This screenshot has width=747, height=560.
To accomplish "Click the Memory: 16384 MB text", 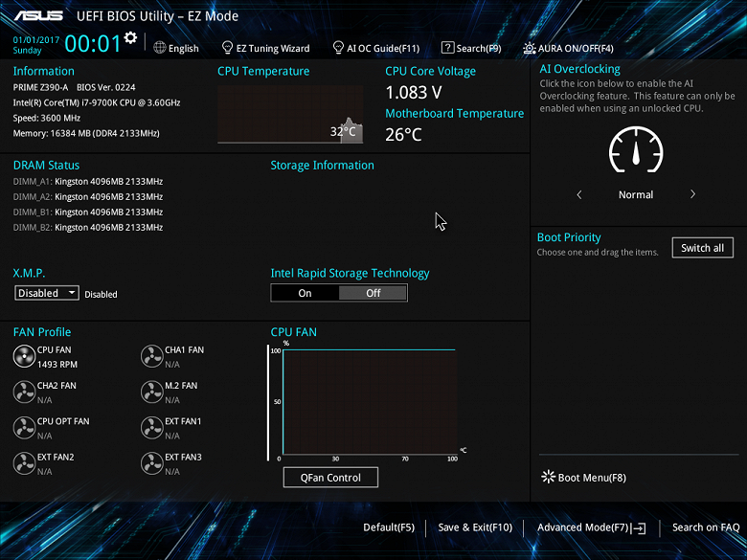I will pyautogui.click(x=86, y=133).
